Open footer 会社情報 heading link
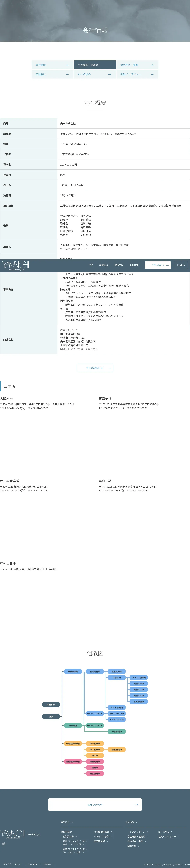 coord(132,822)
